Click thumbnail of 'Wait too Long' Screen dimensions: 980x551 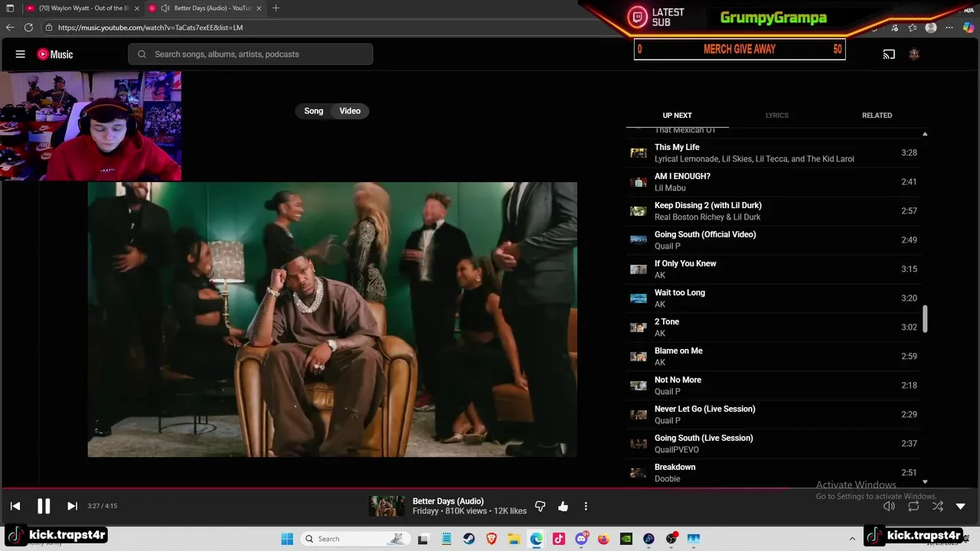pos(639,298)
